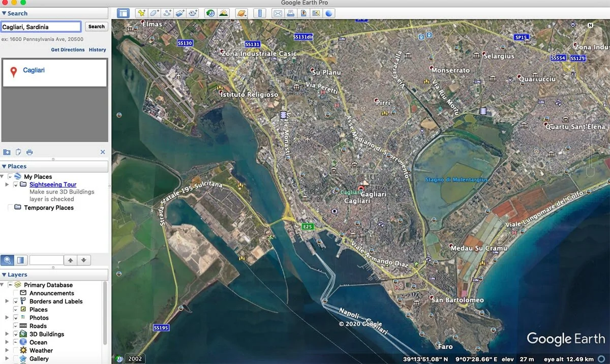Viewport: 610px width, 364px height.
Task: Click the Cagliari red placemark on map
Action: pos(361,189)
